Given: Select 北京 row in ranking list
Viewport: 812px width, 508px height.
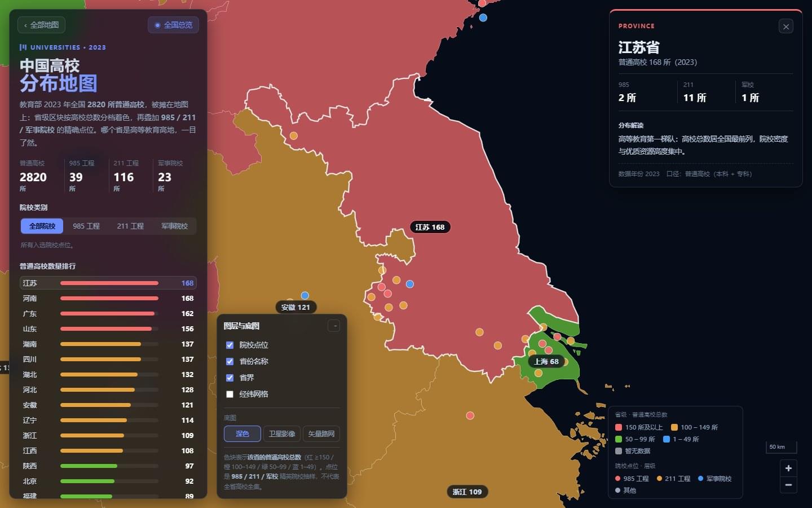Looking at the screenshot, I should (x=108, y=481).
